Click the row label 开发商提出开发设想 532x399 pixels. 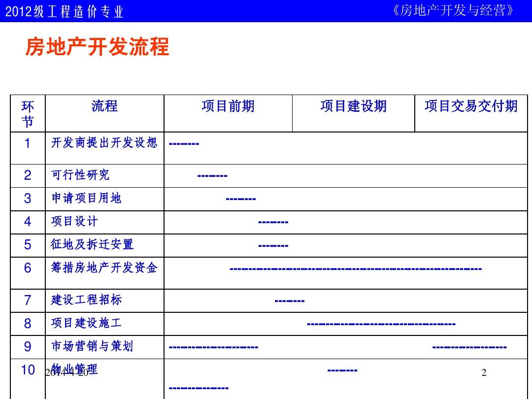(x=104, y=142)
